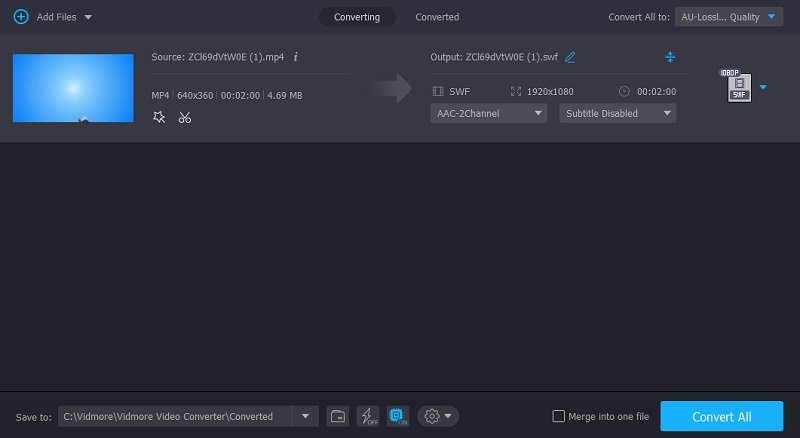Open the settings gear preferences menu
This screenshot has height=438, width=800.
tap(438, 416)
